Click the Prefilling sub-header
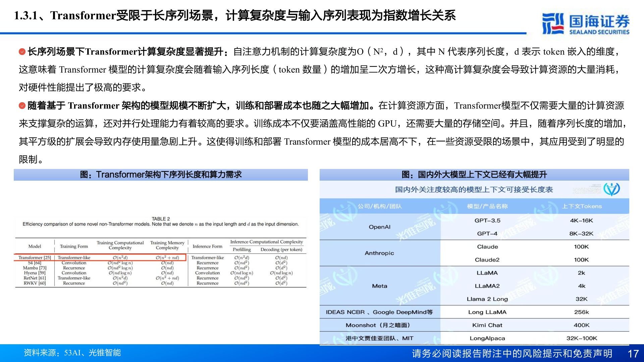The height and width of the screenshot is (362, 644). tap(242, 250)
